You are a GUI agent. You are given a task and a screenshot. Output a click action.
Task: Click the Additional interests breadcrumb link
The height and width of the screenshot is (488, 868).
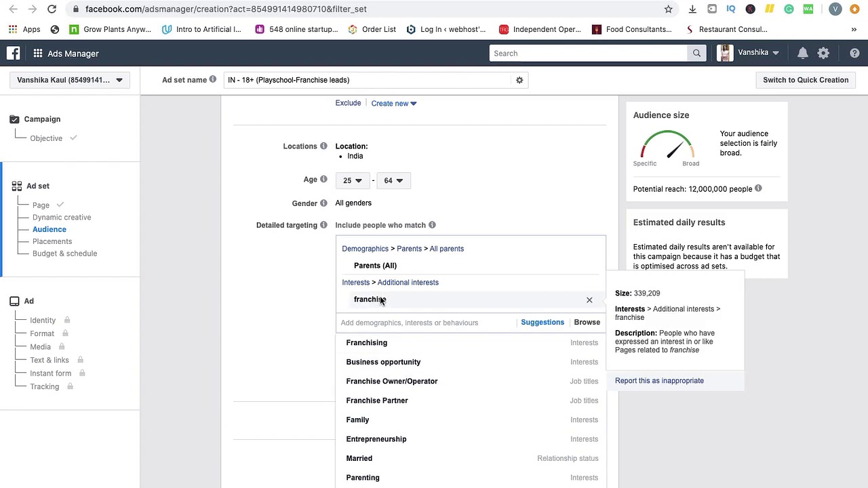pos(408,283)
